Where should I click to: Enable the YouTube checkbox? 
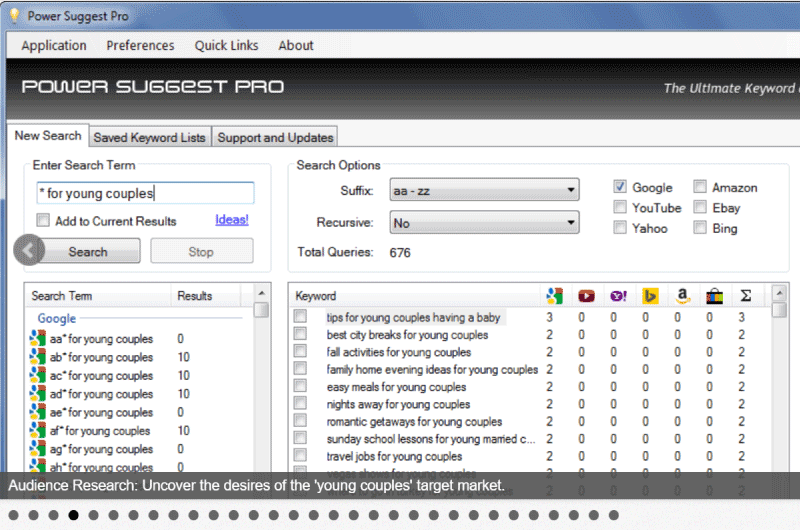click(x=619, y=207)
